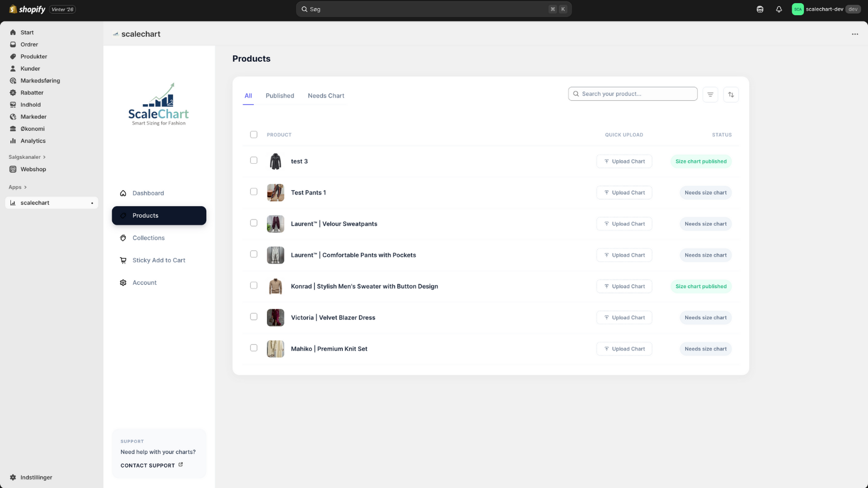Click the Søg search bar at the top

434,9
